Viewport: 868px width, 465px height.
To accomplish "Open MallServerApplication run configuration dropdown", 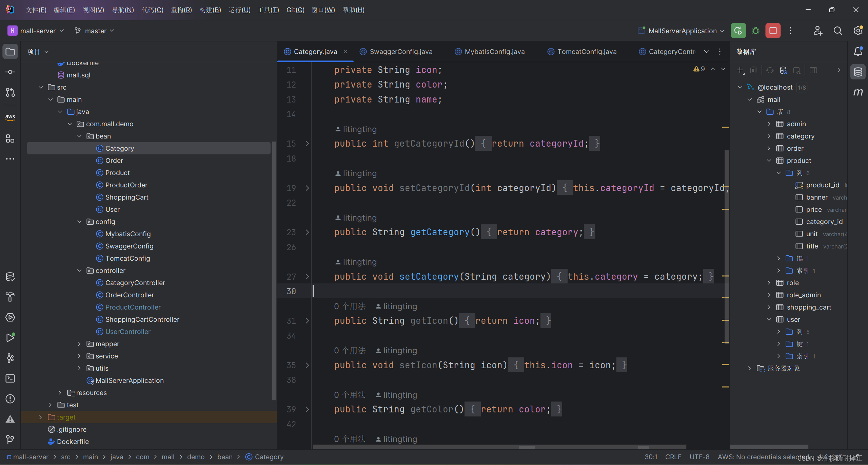I will click(x=681, y=31).
